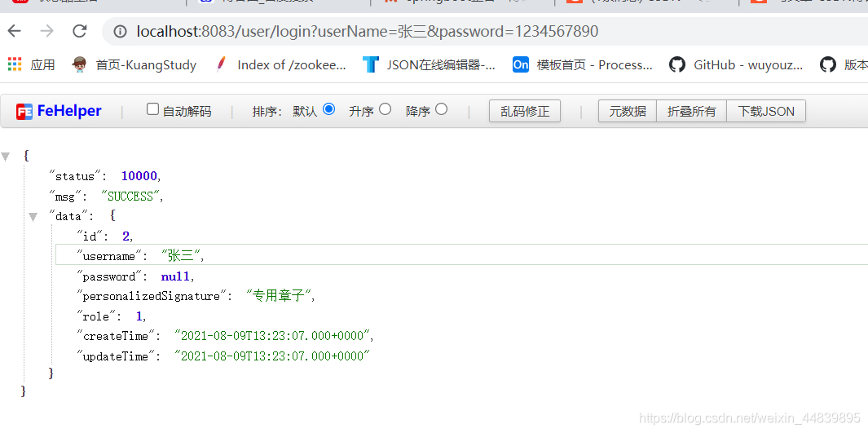Open the Apps grid bookmark icon

(x=15, y=64)
